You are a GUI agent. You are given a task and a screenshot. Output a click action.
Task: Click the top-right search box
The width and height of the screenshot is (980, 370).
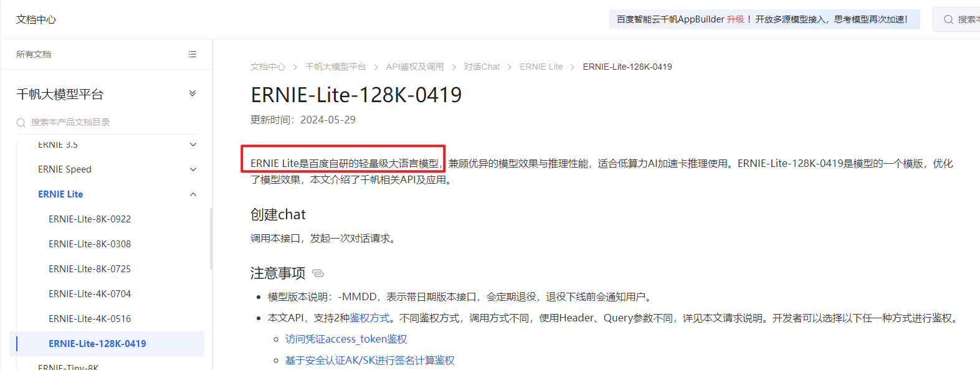tap(956, 19)
